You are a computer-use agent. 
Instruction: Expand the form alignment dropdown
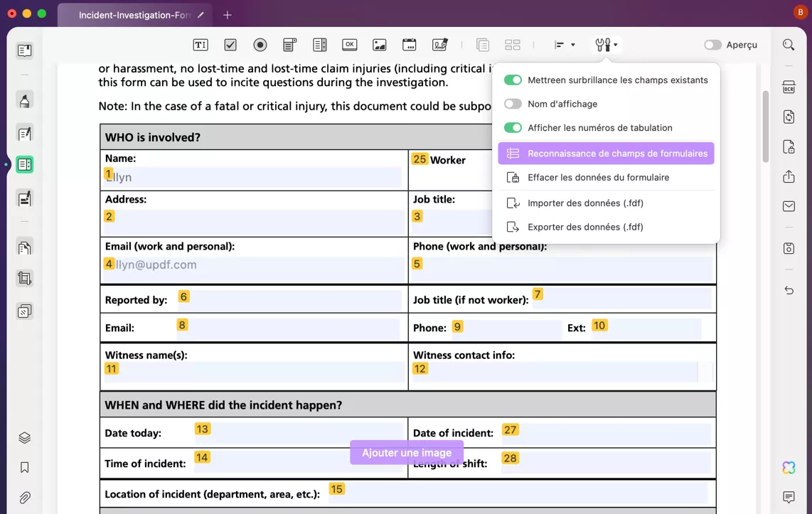[565, 45]
